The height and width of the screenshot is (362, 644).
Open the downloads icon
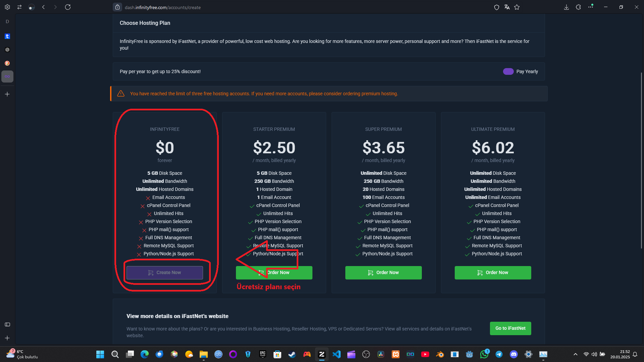tap(566, 7)
